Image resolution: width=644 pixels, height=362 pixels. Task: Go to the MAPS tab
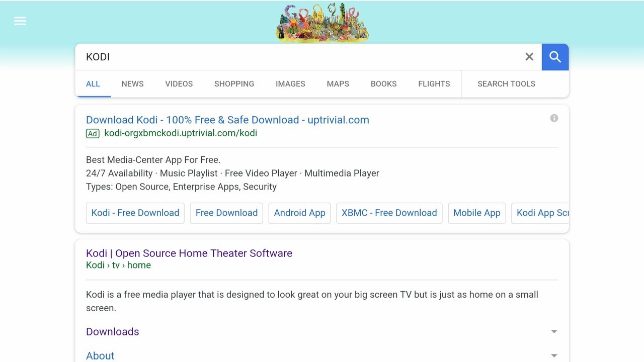(x=338, y=84)
